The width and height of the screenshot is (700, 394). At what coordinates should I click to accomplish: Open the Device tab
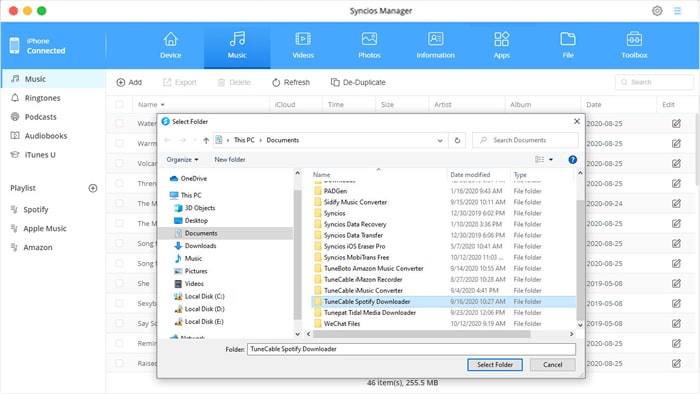coord(171,46)
